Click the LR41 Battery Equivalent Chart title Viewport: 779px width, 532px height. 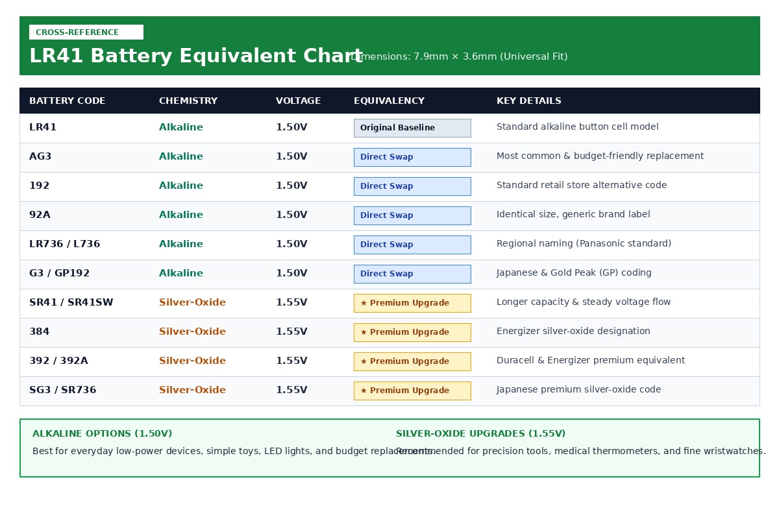coord(196,56)
